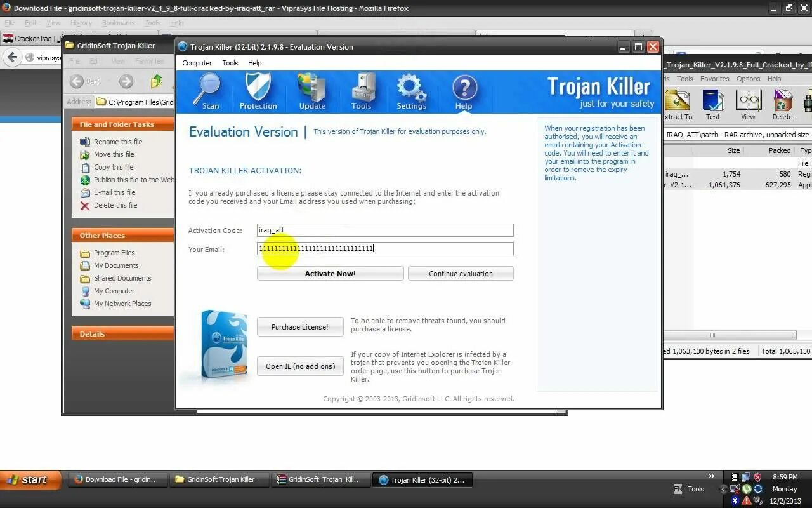The height and width of the screenshot is (508, 812).
Task: Expand hidden taskbar toolbar chevron
Action: point(711,476)
